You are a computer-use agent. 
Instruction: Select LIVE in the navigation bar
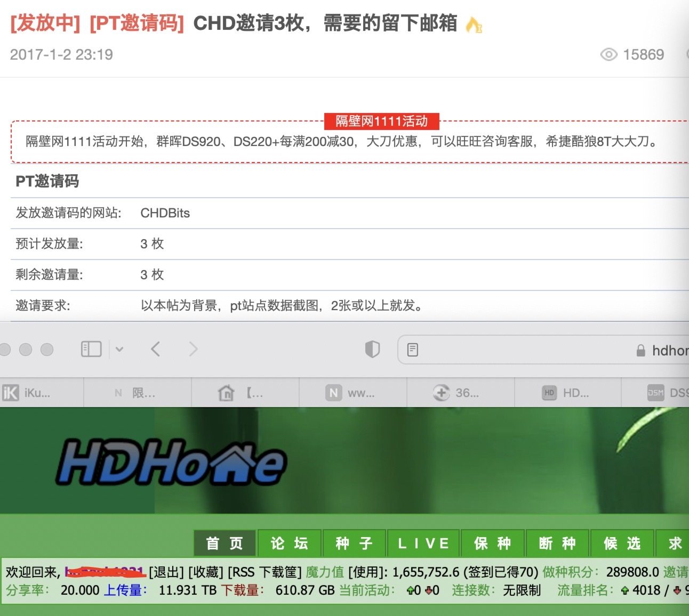coord(423,543)
